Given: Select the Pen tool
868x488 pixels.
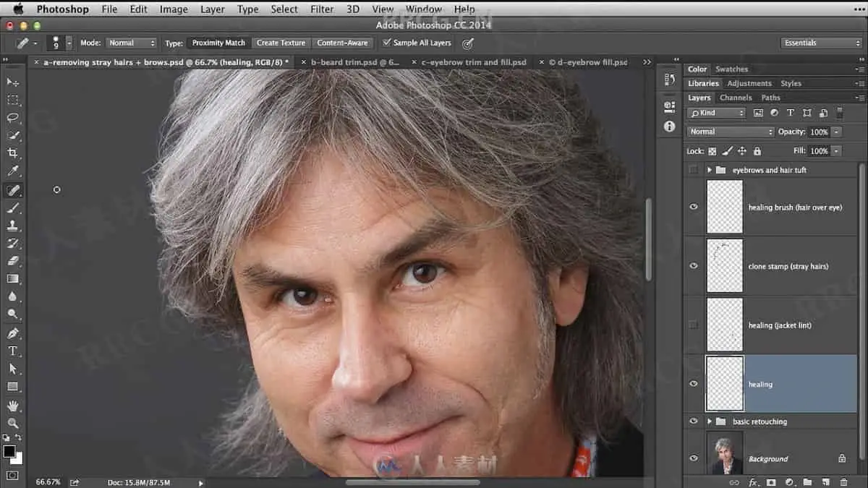Looking at the screenshot, I should 12,333.
